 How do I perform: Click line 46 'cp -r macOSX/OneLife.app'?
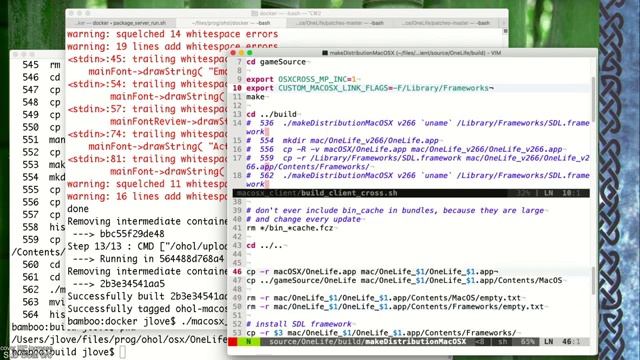pyautogui.click(x=371, y=272)
